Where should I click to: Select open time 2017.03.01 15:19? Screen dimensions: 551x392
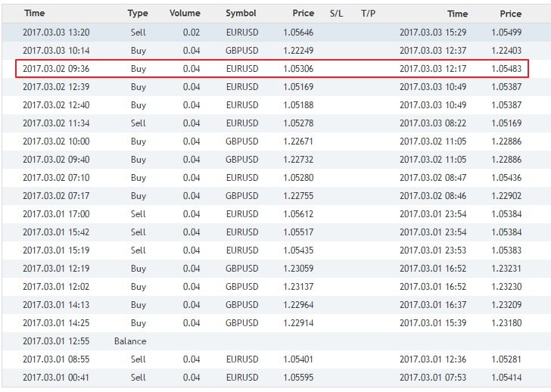(56, 250)
